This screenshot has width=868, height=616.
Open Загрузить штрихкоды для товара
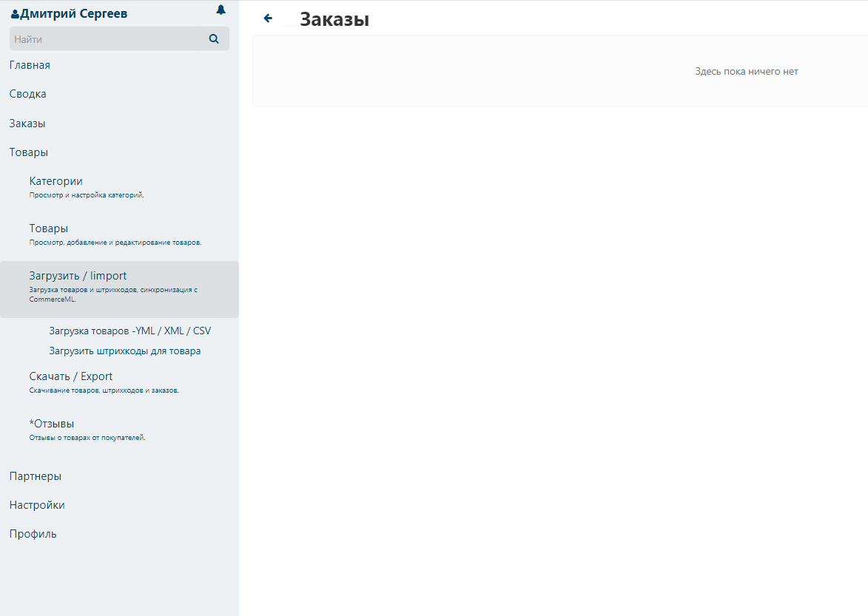point(125,351)
